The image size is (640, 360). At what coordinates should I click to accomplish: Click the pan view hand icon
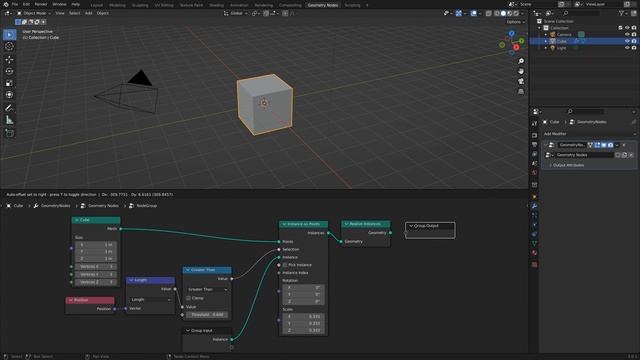pos(521,71)
